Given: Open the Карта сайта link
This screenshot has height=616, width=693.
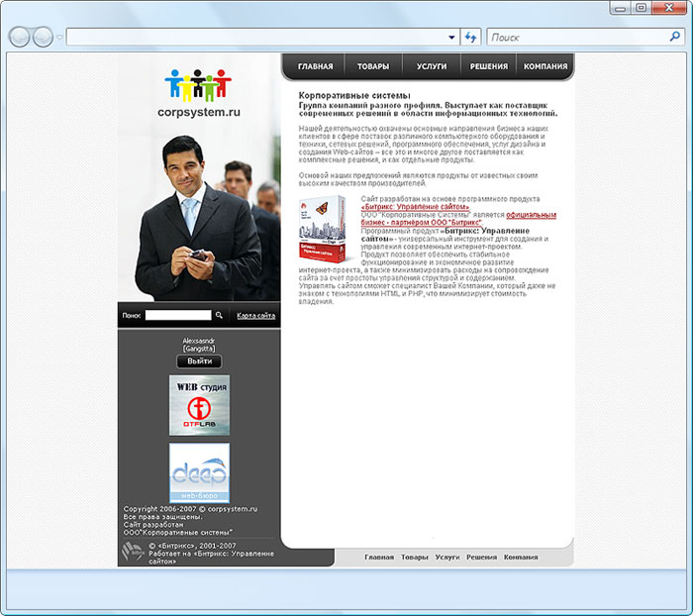Looking at the screenshot, I should (x=255, y=315).
